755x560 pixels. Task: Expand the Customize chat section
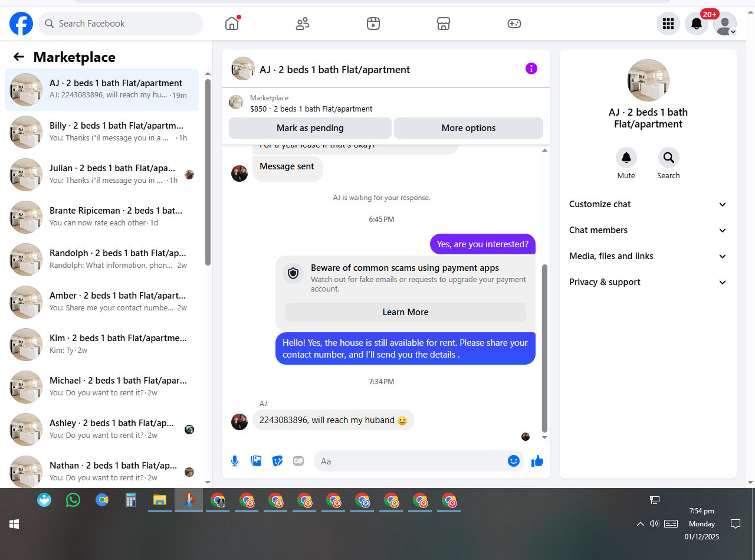648,204
